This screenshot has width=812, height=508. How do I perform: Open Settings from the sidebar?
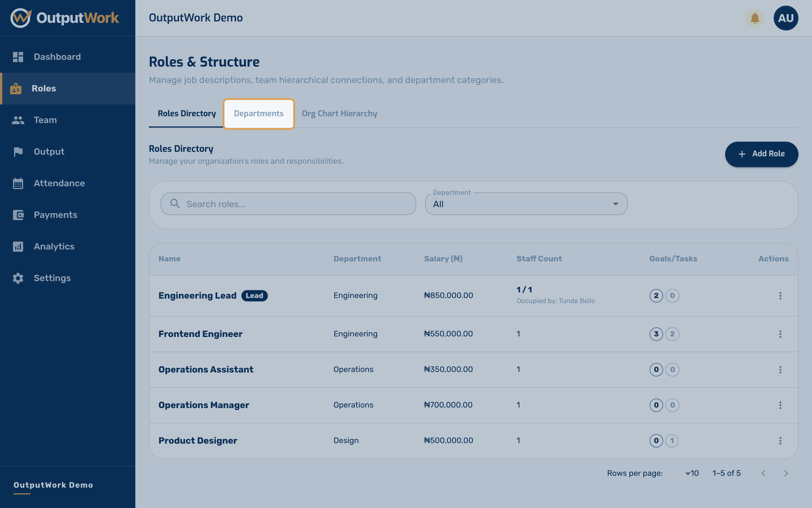pyautogui.click(x=67, y=278)
